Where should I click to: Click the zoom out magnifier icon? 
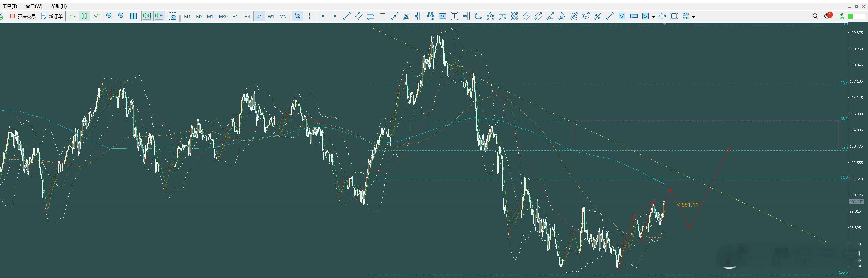pyautogui.click(x=122, y=16)
